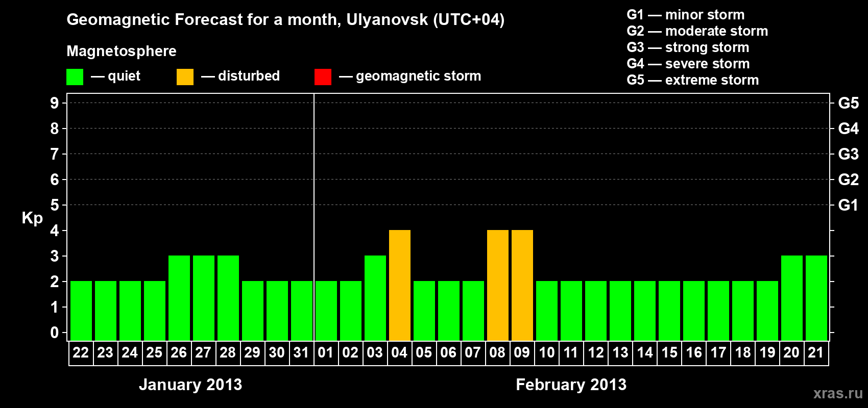Click the Kp axis value 7

[x=55, y=154]
